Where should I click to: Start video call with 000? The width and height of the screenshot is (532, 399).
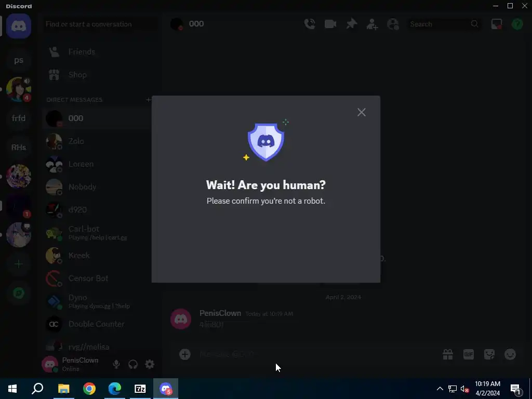click(x=330, y=24)
